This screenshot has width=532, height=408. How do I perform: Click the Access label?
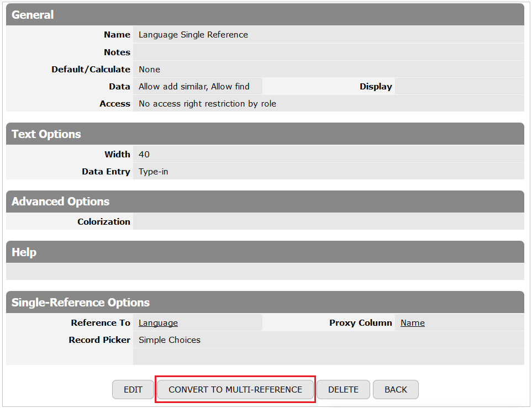point(115,103)
